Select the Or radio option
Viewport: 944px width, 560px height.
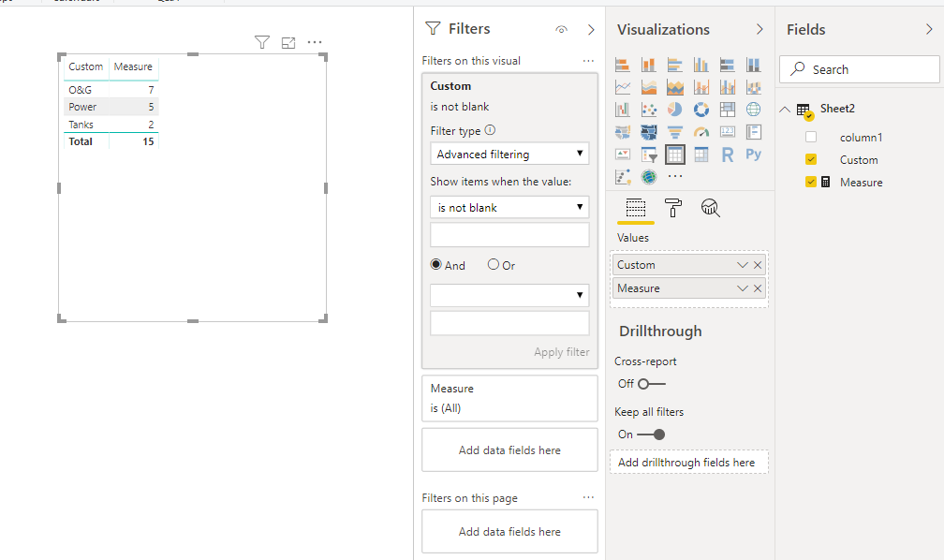click(x=493, y=264)
